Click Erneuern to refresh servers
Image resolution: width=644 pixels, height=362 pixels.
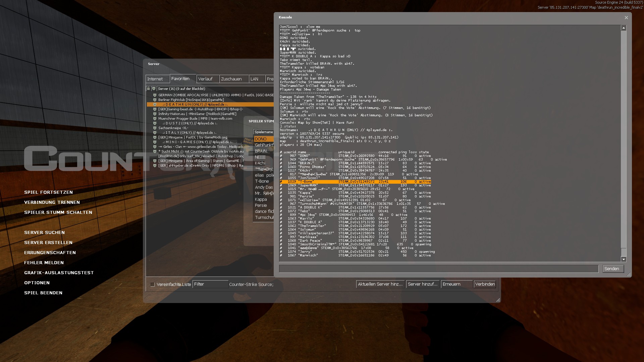tap(457, 284)
